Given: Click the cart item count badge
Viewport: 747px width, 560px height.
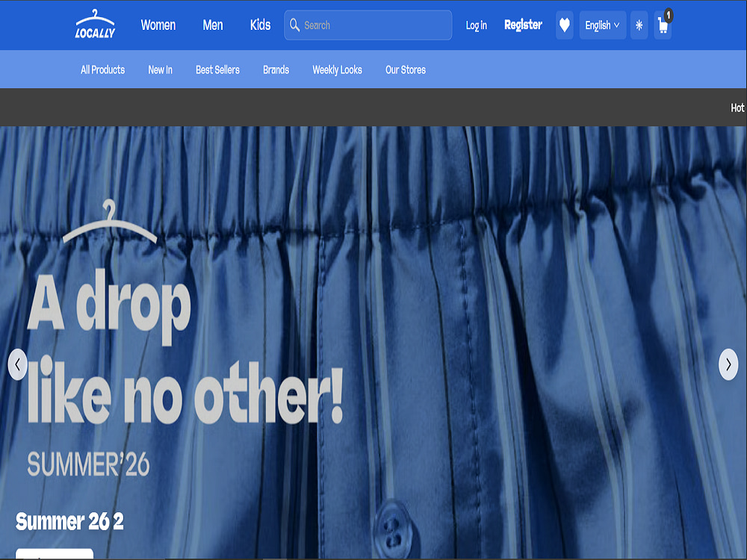Looking at the screenshot, I should (x=669, y=15).
